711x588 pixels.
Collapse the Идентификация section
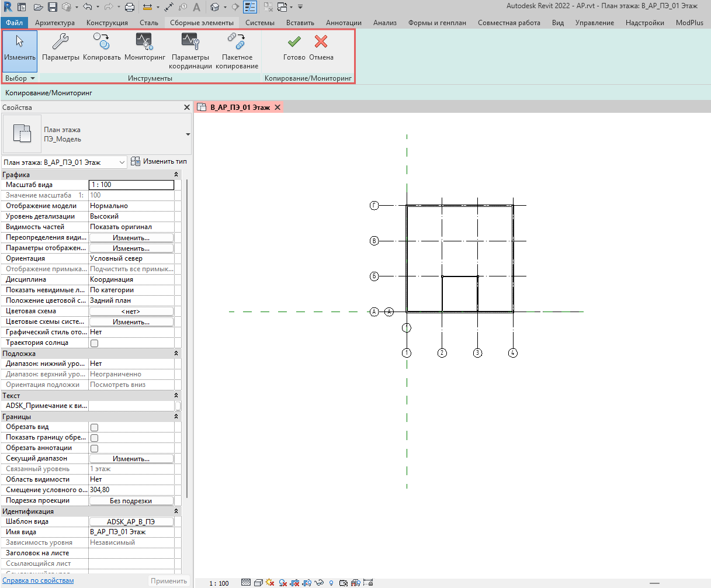tap(176, 511)
